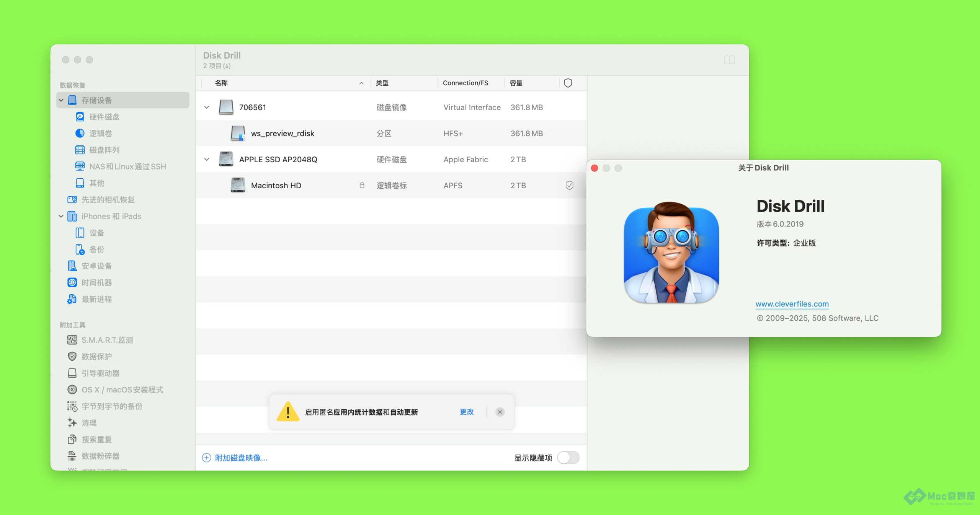The width and height of the screenshot is (980, 515).
Task: Collapse the APPLE SSD AP2048Q row
Action: pyautogui.click(x=207, y=160)
